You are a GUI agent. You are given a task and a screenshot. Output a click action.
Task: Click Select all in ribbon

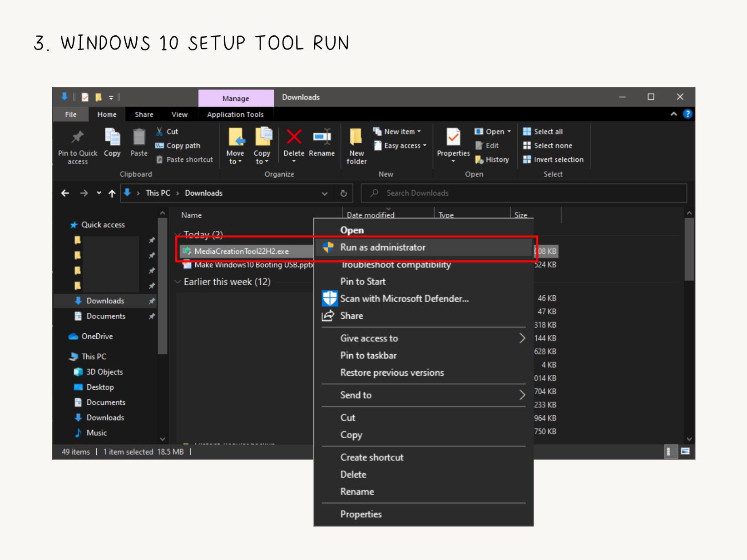[x=543, y=131]
